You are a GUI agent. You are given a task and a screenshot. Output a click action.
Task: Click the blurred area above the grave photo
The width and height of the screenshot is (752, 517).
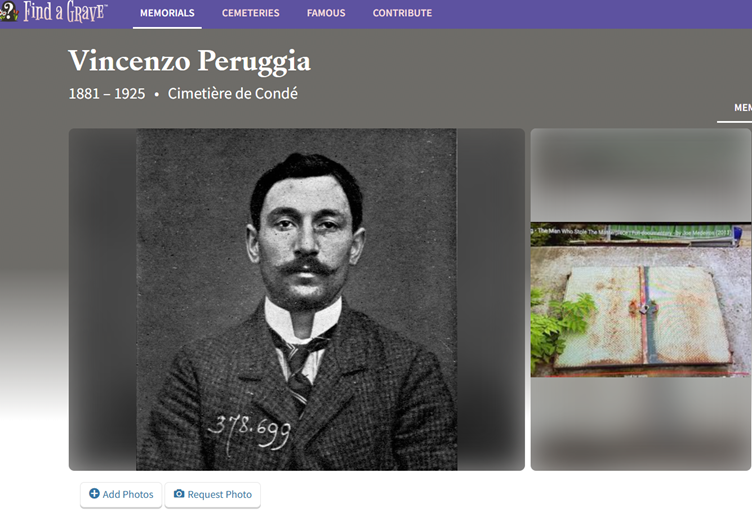click(641, 175)
